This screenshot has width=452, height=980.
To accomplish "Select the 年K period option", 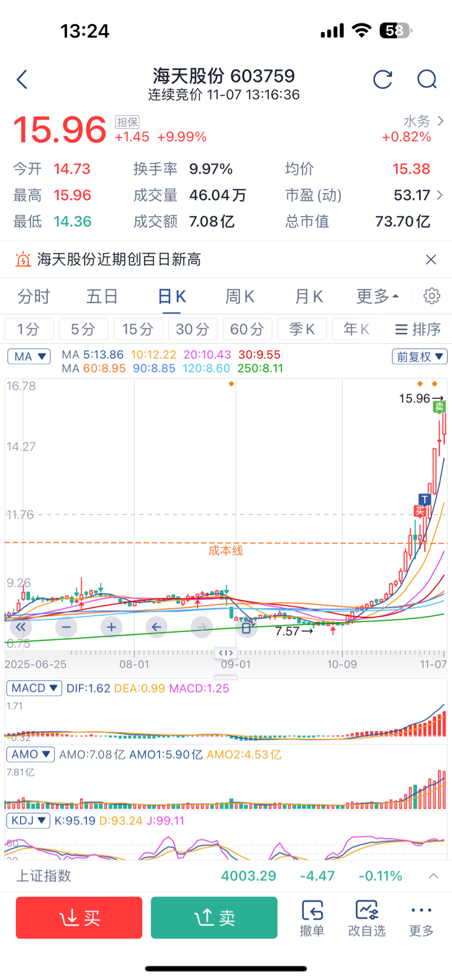I will pos(357,329).
